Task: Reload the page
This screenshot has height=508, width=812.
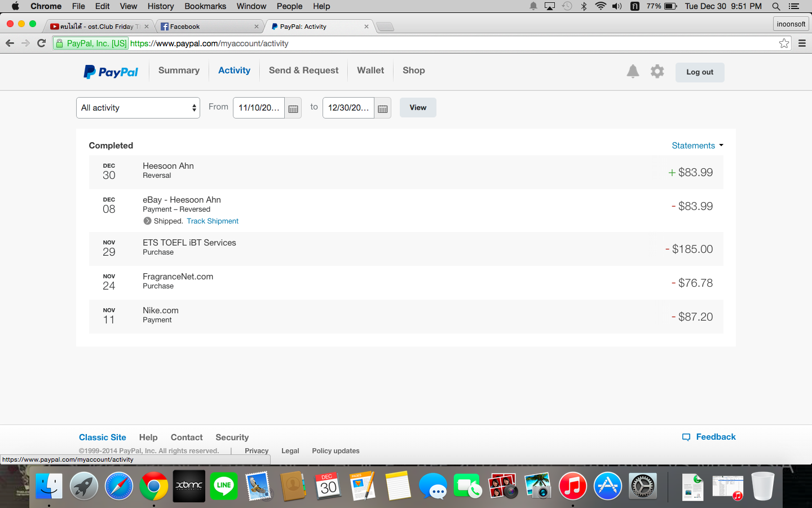Action: tap(41, 43)
